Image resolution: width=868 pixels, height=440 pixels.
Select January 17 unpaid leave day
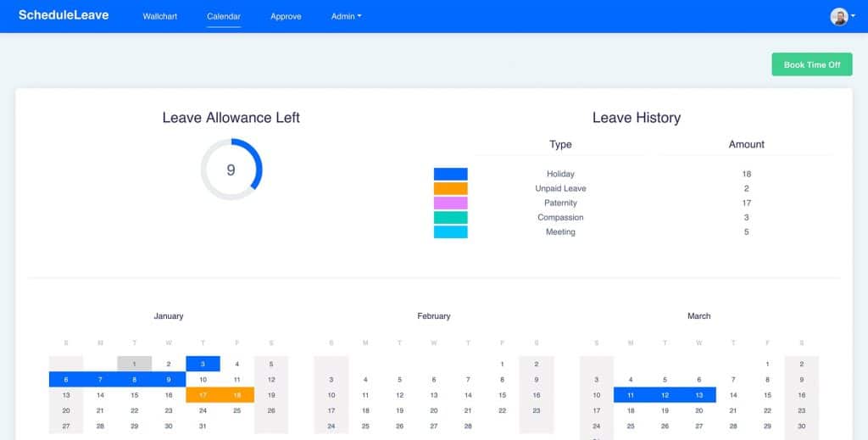(x=203, y=395)
